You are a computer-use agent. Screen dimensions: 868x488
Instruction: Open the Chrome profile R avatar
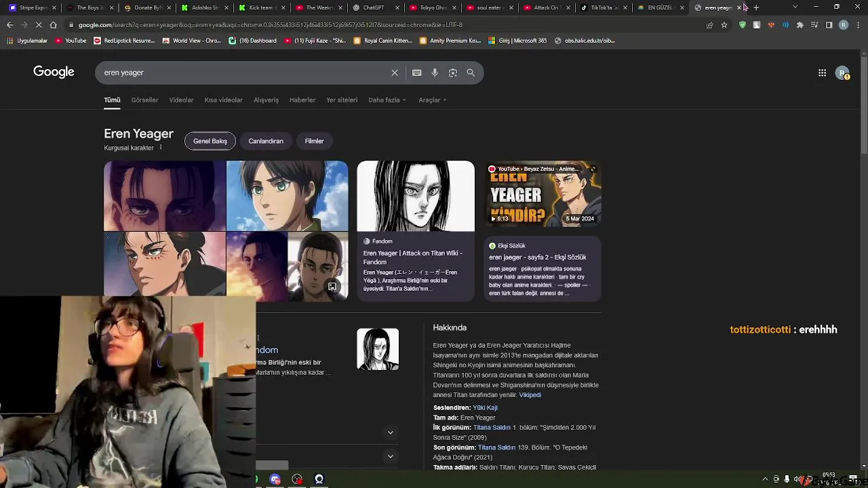(x=844, y=25)
